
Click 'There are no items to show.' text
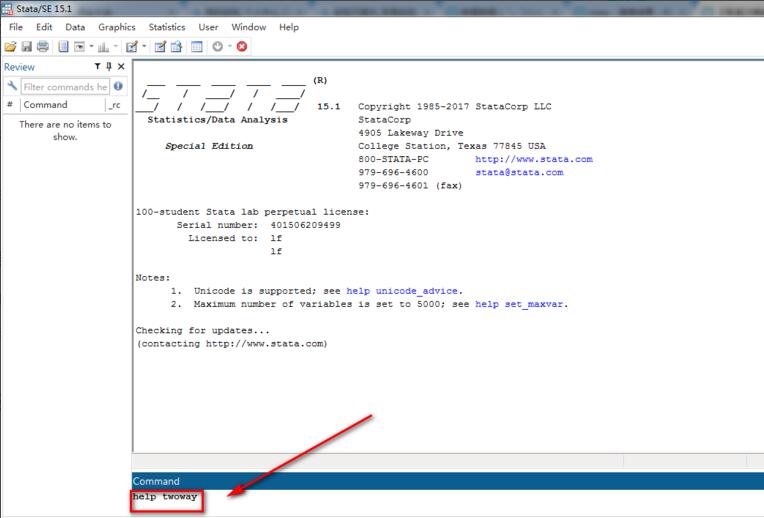pyautogui.click(x=65, y=131)
